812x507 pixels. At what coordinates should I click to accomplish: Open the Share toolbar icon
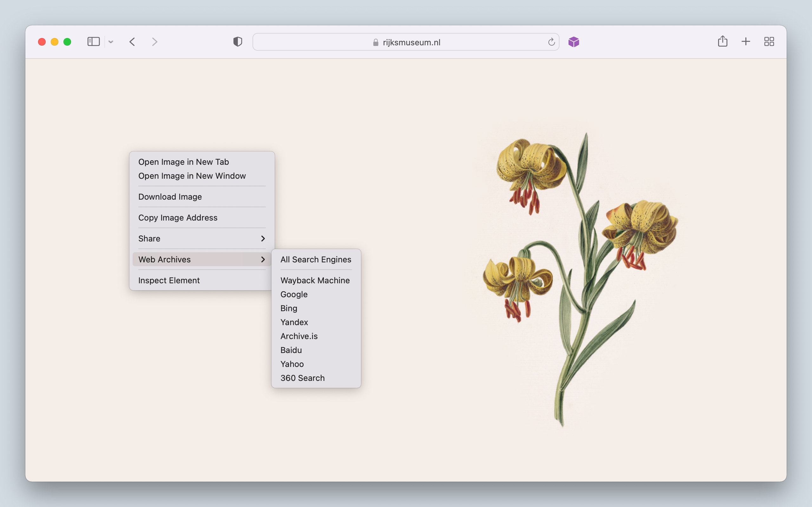[723, 42]
